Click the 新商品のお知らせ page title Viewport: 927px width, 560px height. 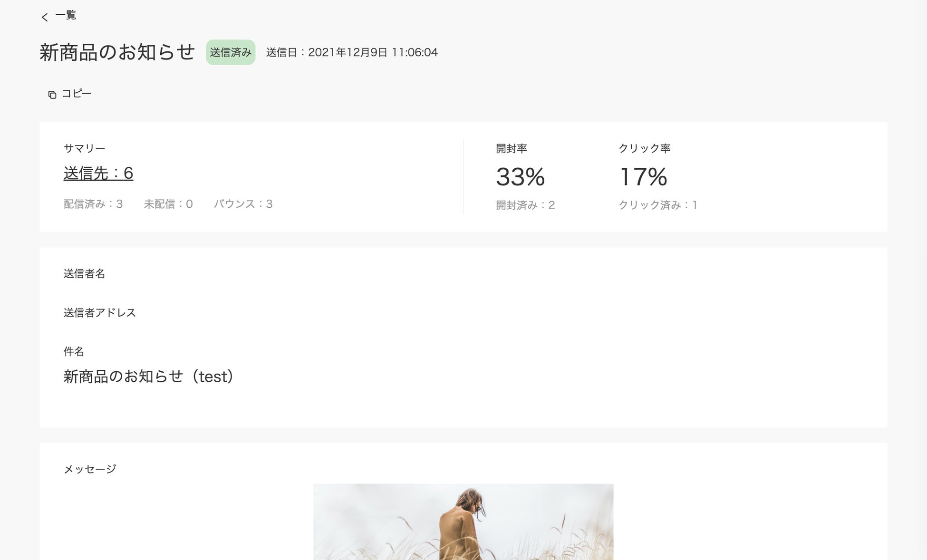[117, 52]
